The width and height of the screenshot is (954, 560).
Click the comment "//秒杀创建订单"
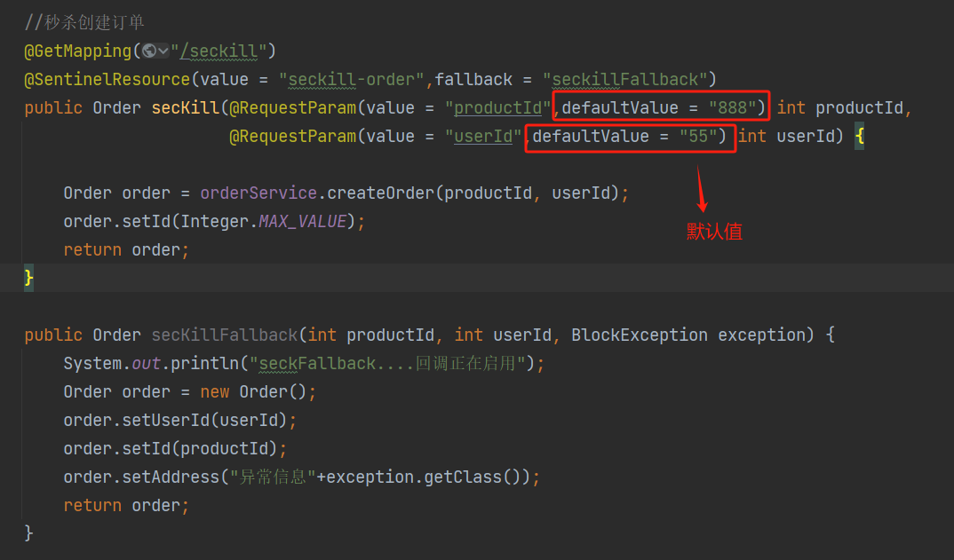(x=84, y=22)
